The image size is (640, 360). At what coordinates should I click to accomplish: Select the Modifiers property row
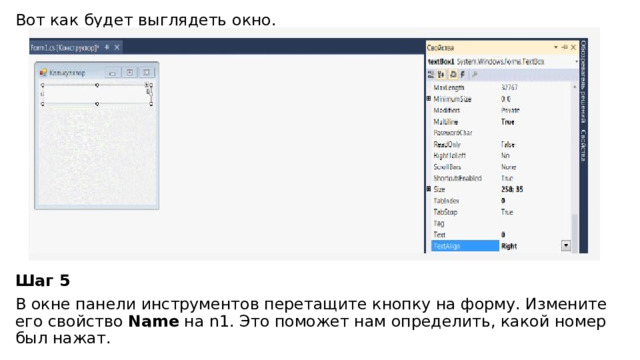tap(502, 110)
